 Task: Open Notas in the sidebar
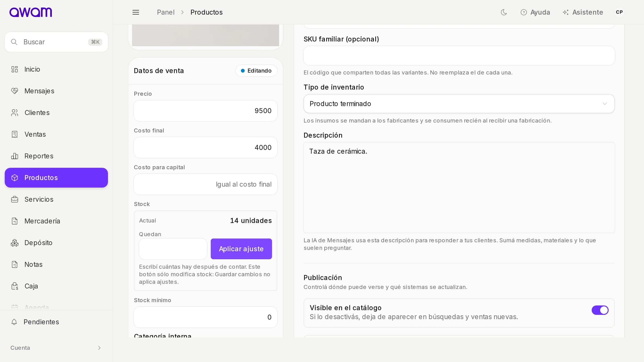56,264
